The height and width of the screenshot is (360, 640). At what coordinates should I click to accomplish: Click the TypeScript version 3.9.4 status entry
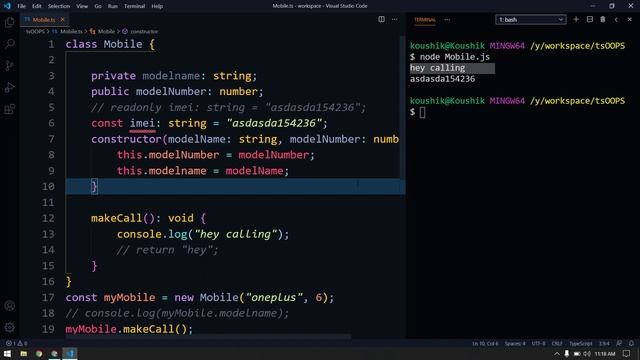click(x=604, y=343)
